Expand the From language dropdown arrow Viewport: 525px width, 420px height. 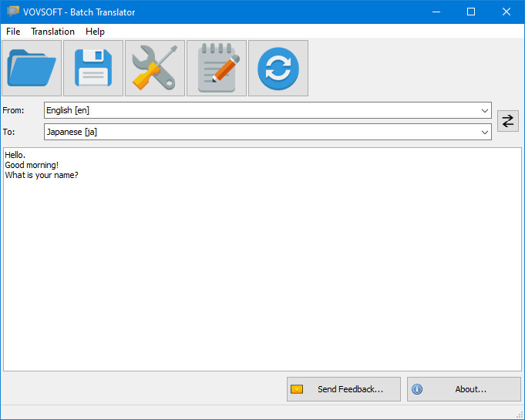(x=484, y=110)
